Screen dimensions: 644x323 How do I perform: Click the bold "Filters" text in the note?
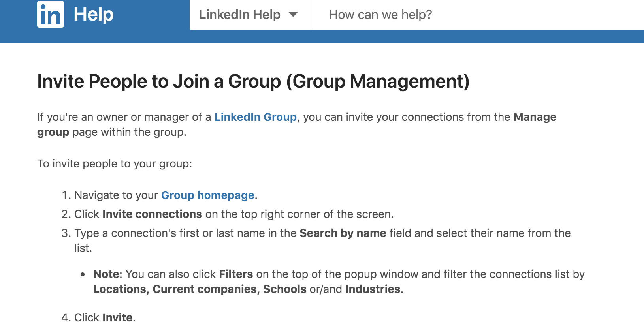point(236,274)
